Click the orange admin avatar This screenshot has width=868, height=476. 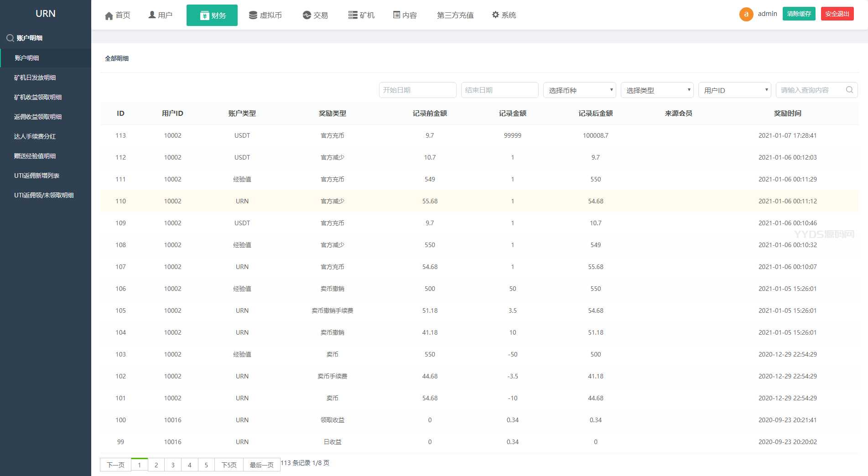[746, 14]
